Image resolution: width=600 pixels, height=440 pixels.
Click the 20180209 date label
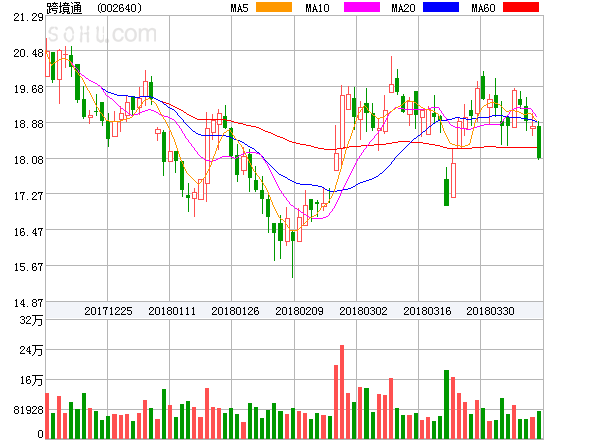click(x=299, y=311)
